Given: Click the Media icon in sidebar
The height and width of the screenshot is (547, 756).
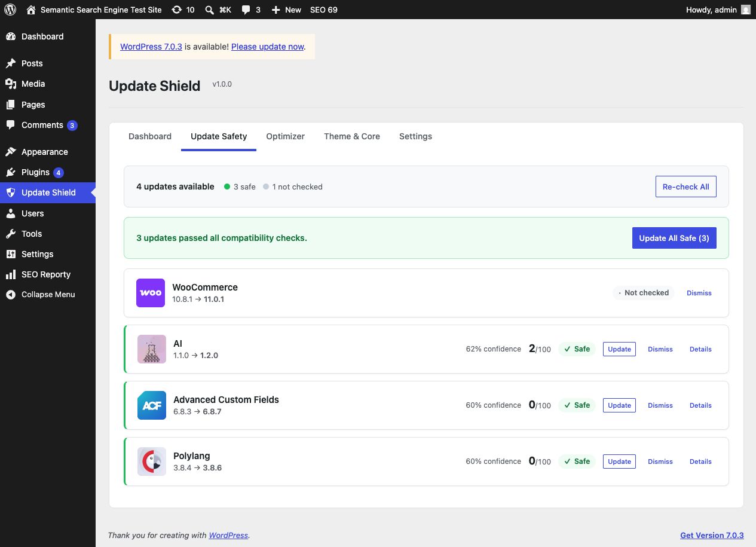Looking at the screenshot, I should click(x=11, y=84).
